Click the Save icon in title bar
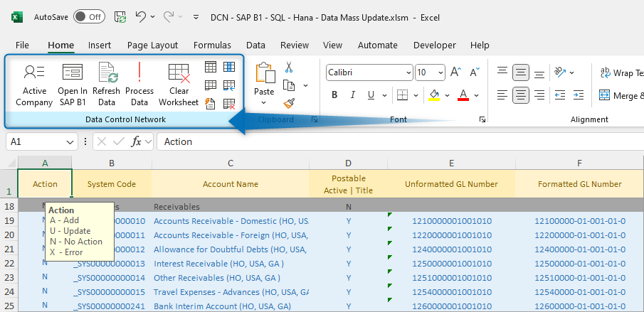 point(120,16)
